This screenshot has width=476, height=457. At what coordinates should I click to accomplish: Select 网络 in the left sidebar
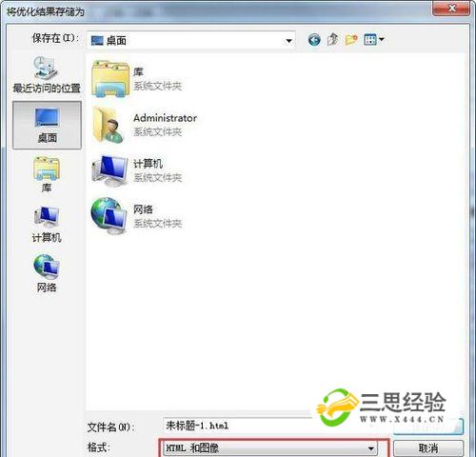pos(47,273)
